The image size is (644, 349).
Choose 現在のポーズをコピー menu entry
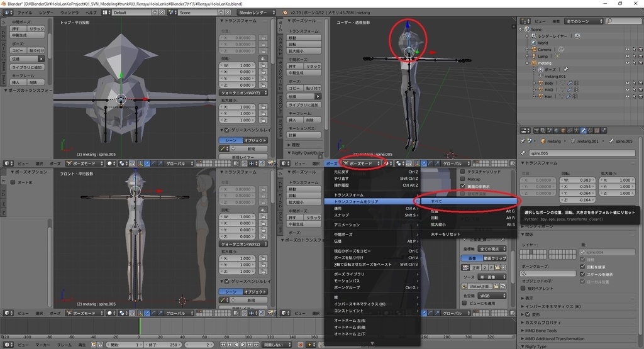(x=372, y=251)
